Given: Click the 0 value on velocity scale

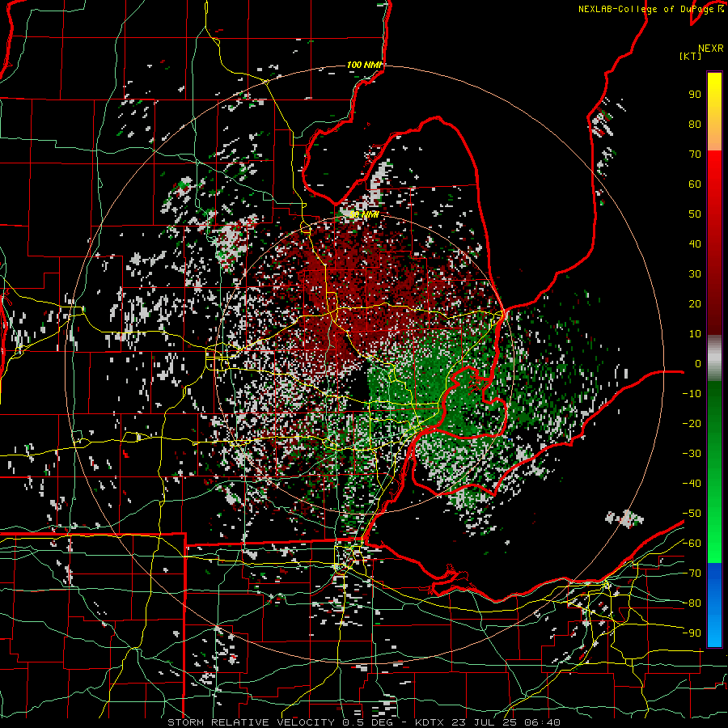Looking at the screenshot, I should [698, 364].
